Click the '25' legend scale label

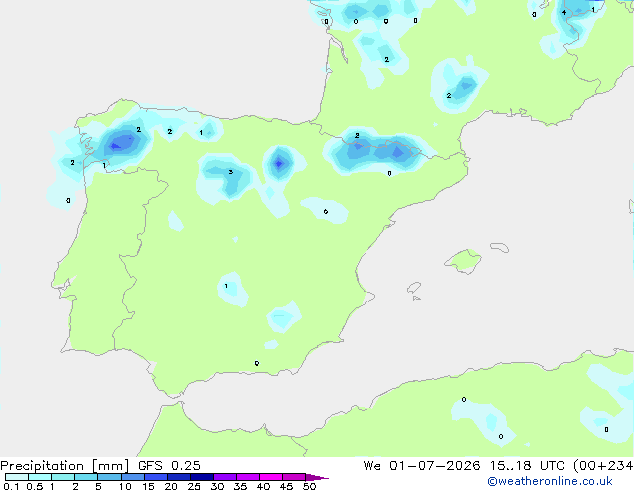pyautogui.click(x=194, y=486)
